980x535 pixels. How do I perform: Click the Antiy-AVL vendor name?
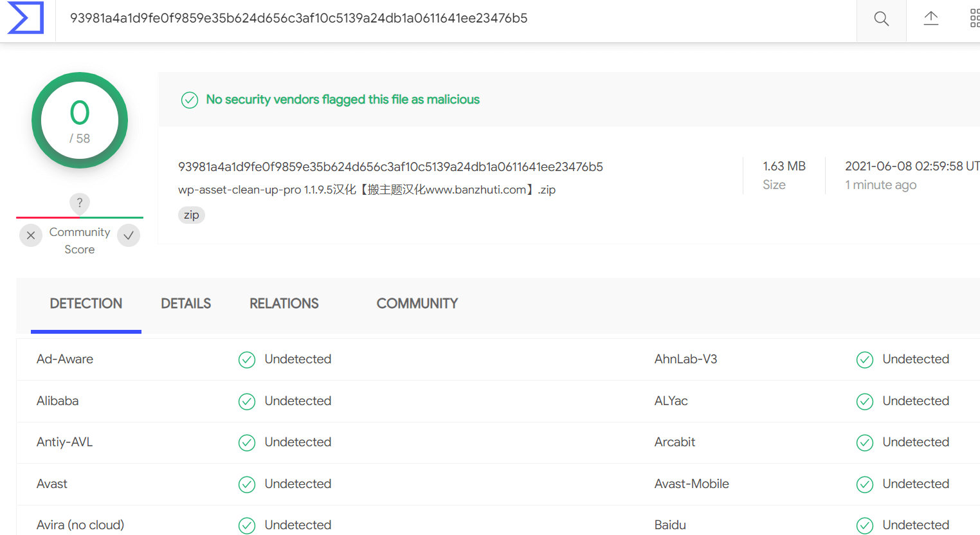coord(65,442)
